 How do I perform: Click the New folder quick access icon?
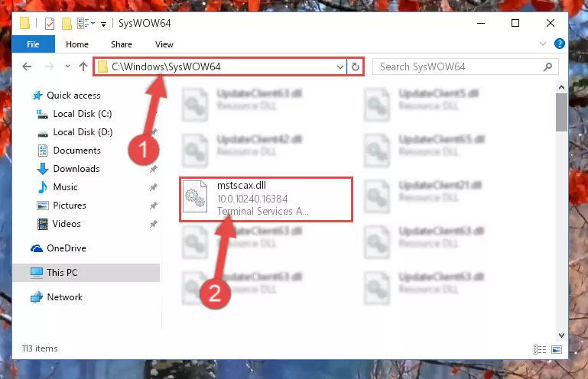[67, 24]
